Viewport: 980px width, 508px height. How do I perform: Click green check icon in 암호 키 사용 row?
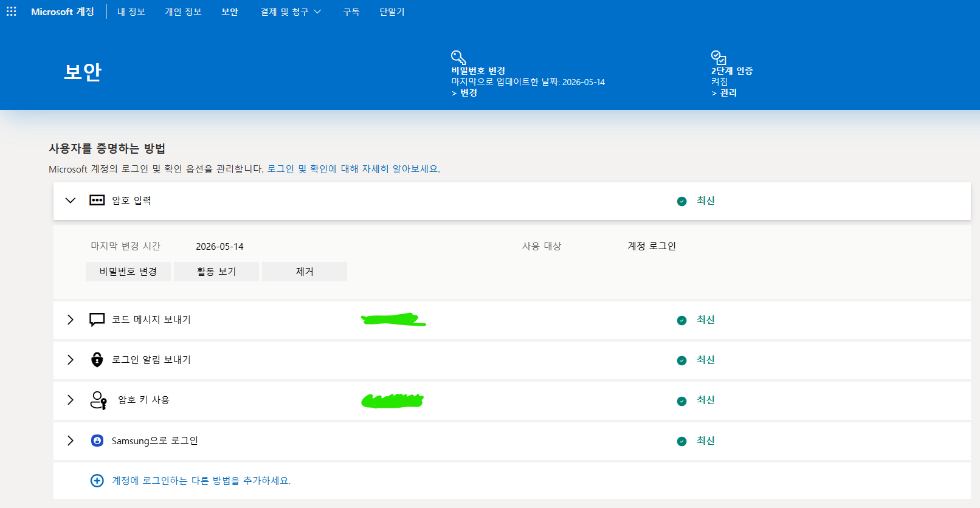(682, 401)
